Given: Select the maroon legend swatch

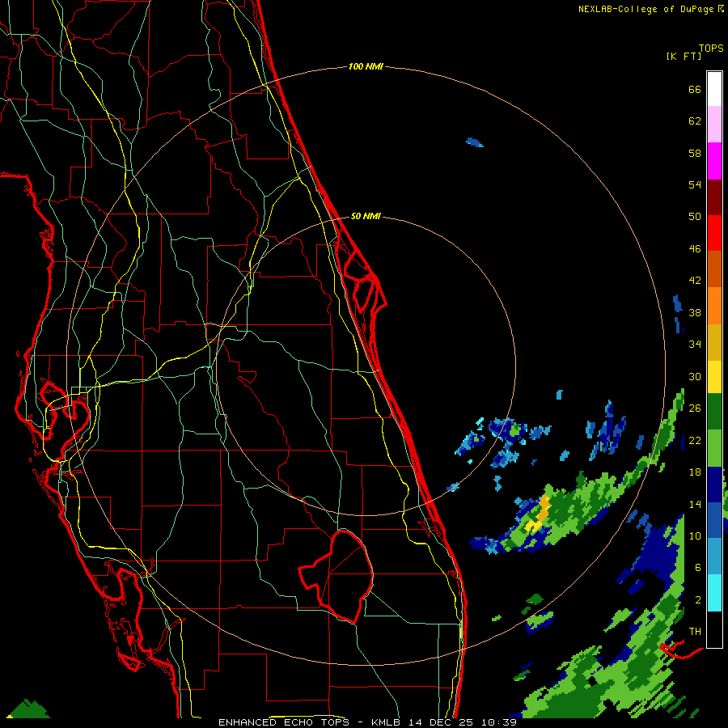Looking at the screenshot, I should click(714, 197).
